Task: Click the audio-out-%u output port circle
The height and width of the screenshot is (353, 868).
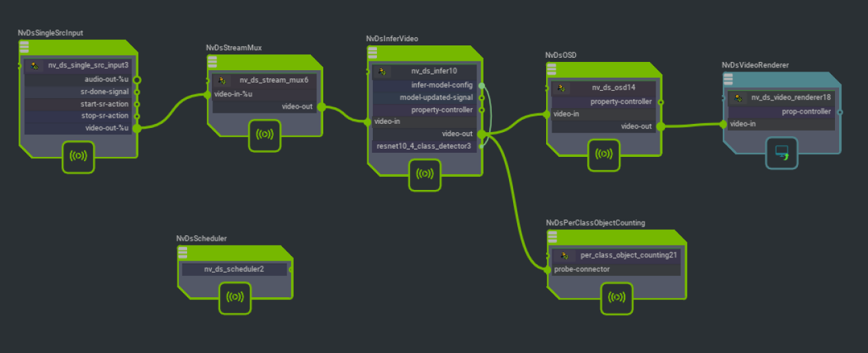Action: (x=137, y=79)
